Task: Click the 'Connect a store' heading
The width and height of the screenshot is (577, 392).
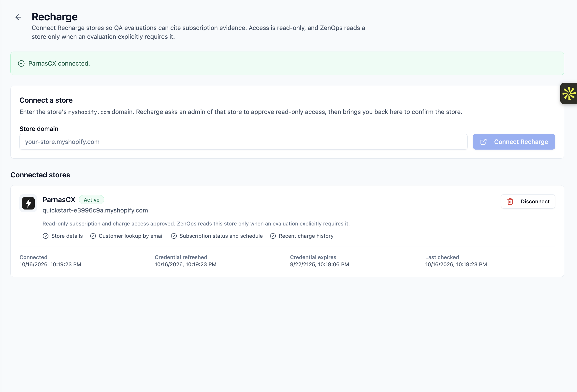Action: (x=46, y=100)
